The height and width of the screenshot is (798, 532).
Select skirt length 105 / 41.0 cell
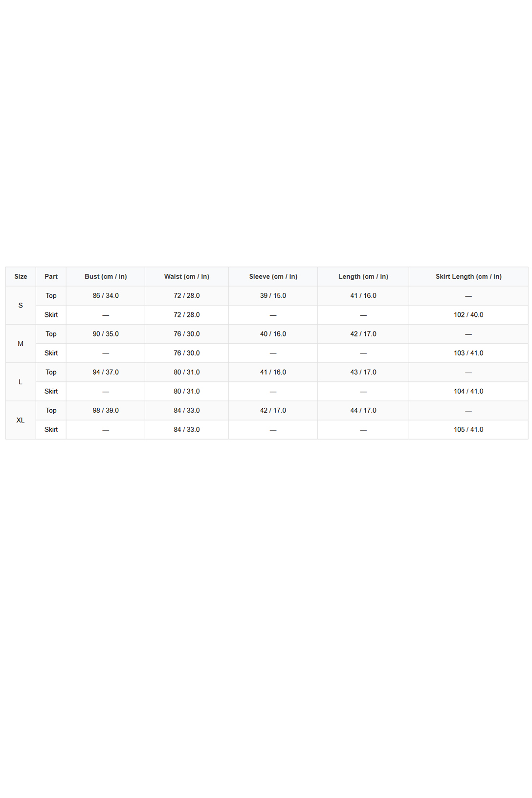pyautogui.click(x=468, y=430)
